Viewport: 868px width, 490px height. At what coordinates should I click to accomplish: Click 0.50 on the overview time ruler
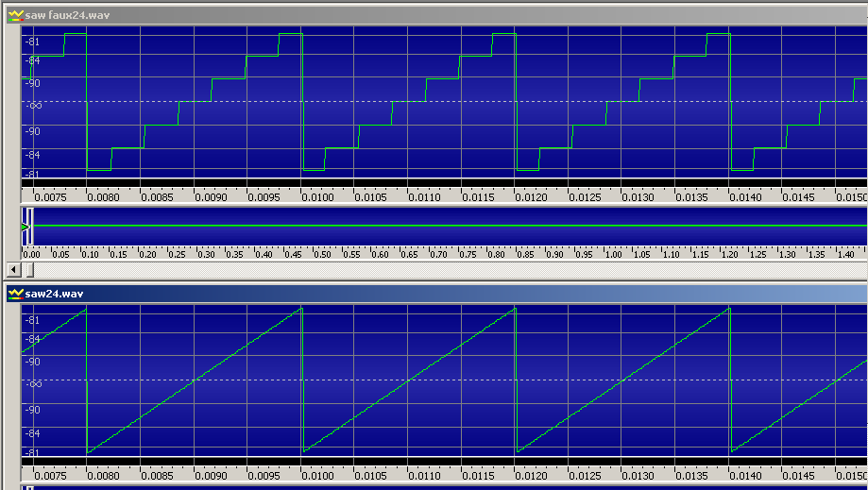pyautogui.click(x=322, y=255)
